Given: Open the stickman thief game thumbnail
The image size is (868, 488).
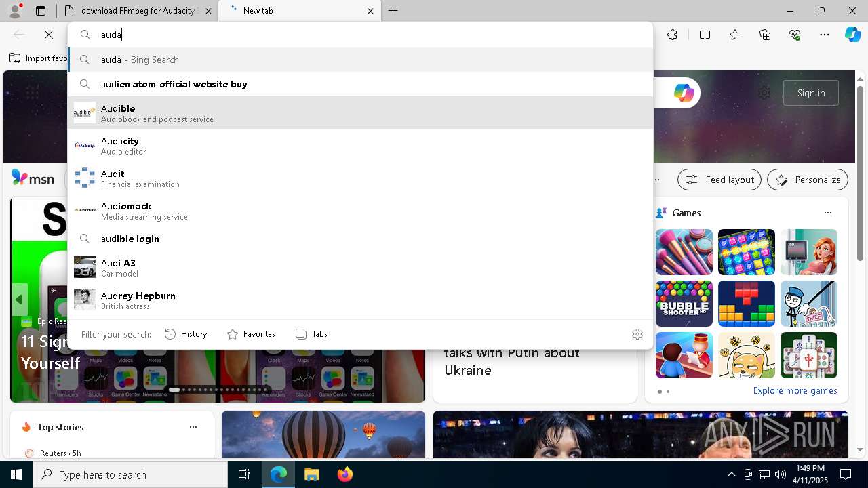Looking at the screenshot, I should point(809,304).
